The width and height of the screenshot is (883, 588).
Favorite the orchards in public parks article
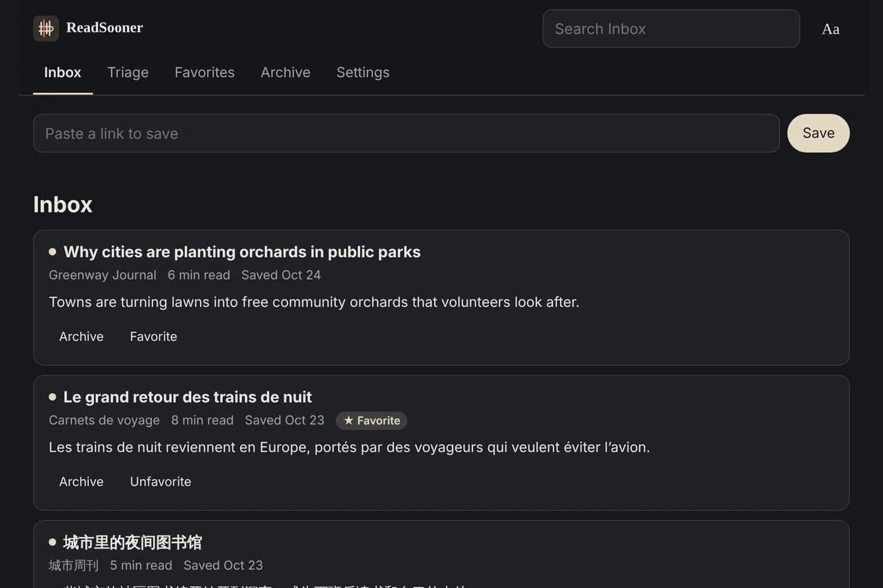[x=154, y=336]
